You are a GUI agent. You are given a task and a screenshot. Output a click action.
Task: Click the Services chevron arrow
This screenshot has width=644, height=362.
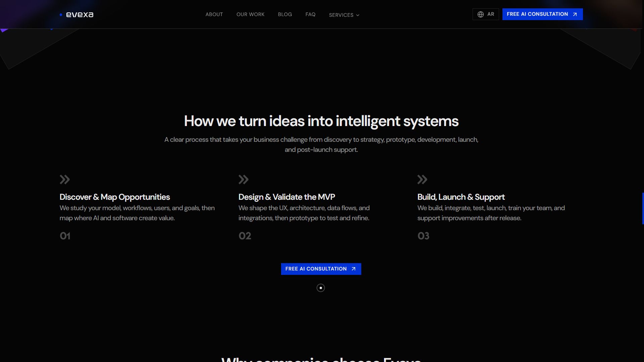click(x=358, y=15)
